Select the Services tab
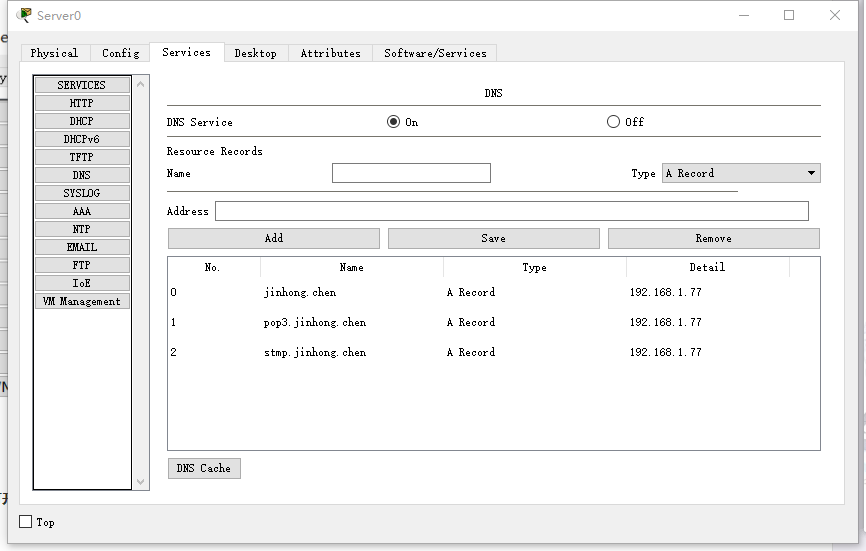 186,52
